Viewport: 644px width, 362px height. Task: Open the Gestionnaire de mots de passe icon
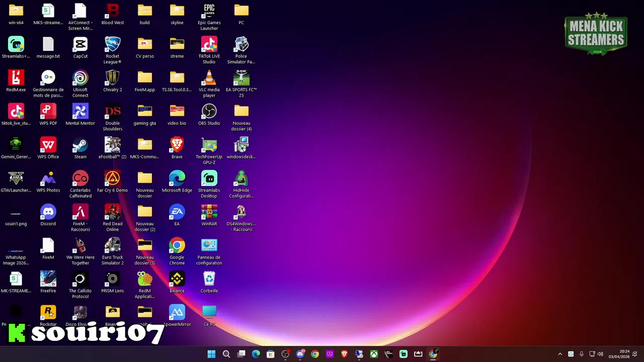coord(48,83)
